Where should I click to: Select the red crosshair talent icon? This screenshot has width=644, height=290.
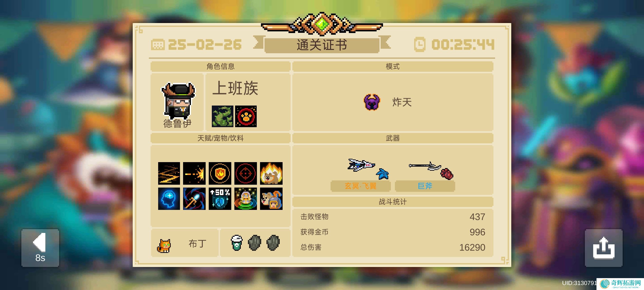(246, 173)
